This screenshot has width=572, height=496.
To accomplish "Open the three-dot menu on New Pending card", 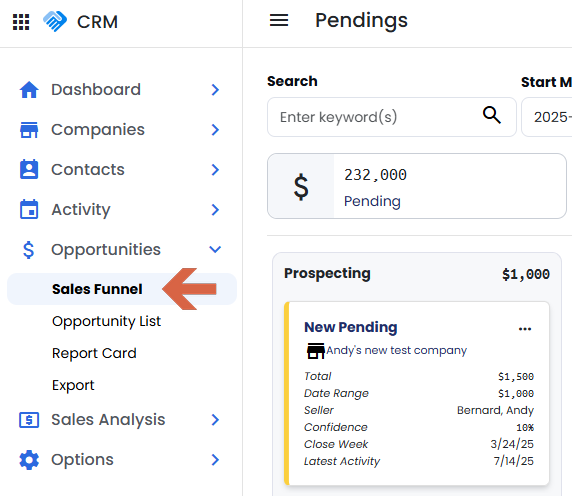I will tap(525, 329).
